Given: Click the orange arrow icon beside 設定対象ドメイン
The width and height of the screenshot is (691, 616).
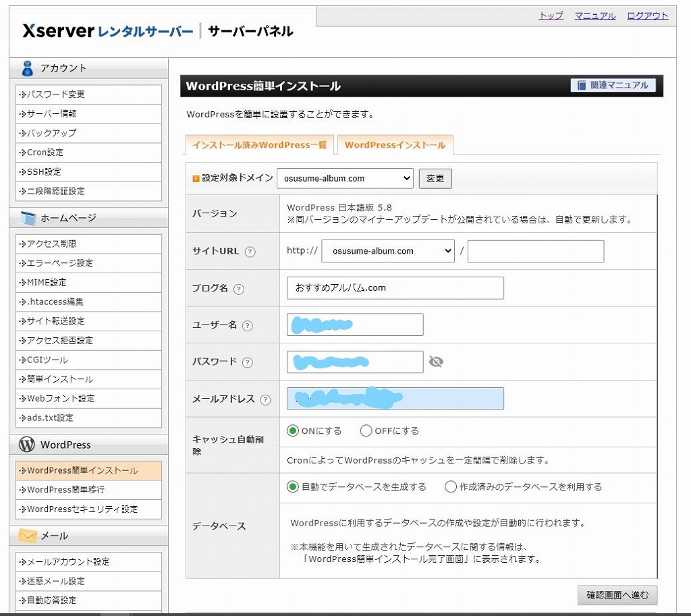Looking at the screenshot, I should (196, 178).
